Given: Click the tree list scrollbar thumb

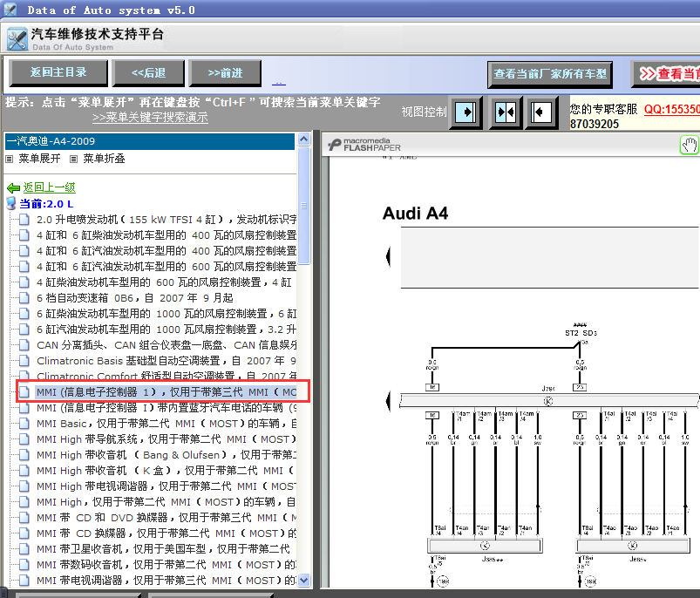Looking at the screenshot, I should coord(304,206).
